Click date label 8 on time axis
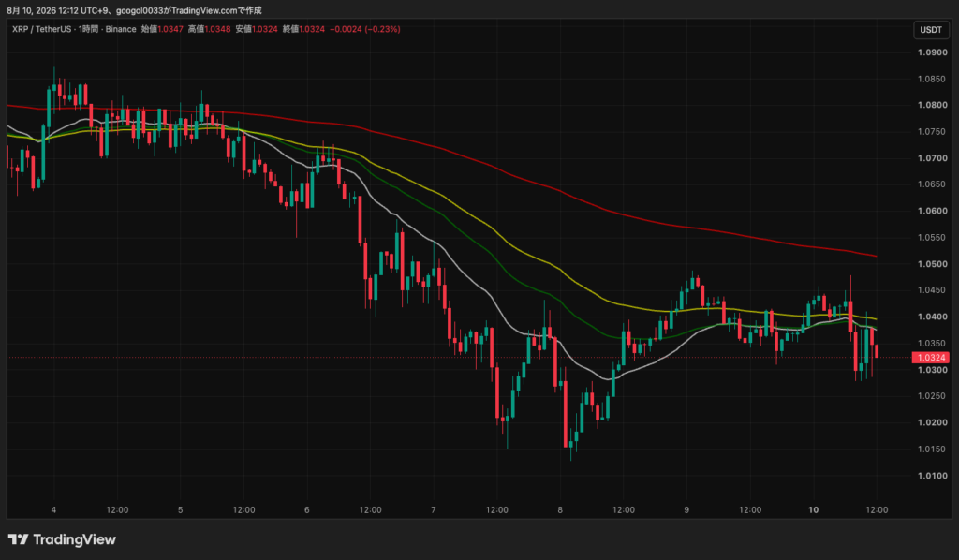 (x=560, y=509)
